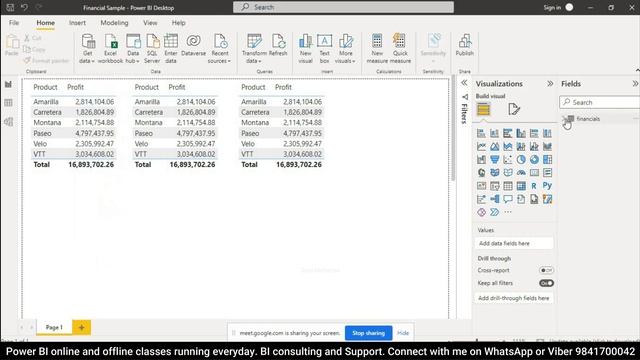Choose the Area chart visual
Viewport: 640px width, 360px height.
[x=495, y=146]
